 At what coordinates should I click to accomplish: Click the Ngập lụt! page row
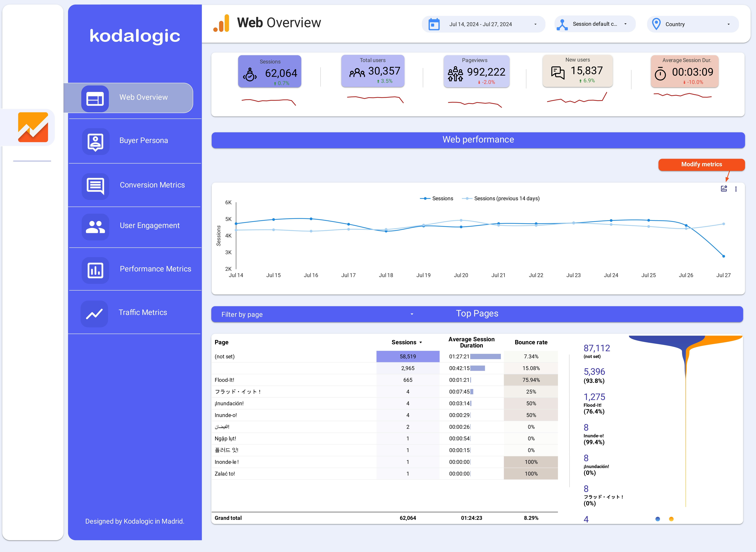tap(385, 438)
